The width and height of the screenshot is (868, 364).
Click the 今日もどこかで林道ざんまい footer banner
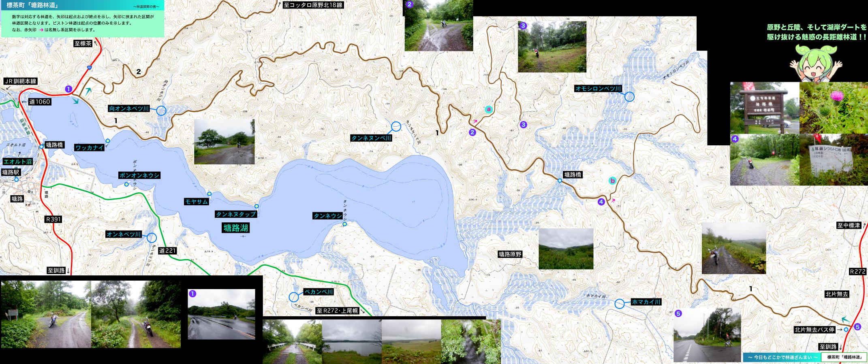pyautogui.click(x=782, y=357)
